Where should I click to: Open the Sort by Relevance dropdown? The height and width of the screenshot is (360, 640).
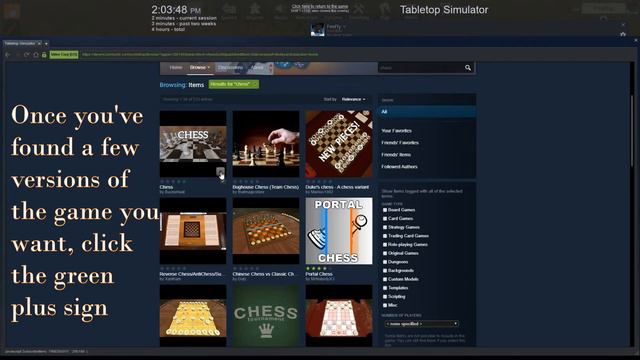[353, 99]
